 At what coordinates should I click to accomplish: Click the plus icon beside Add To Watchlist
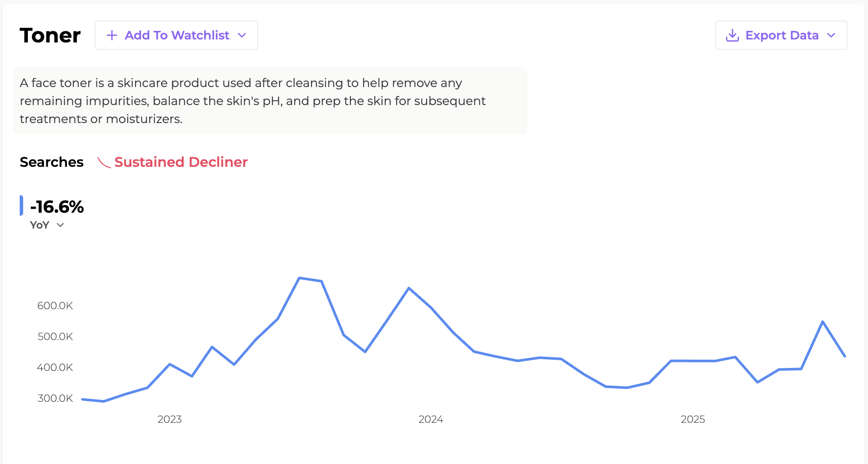pyautogui.click(x=112, y=35)
